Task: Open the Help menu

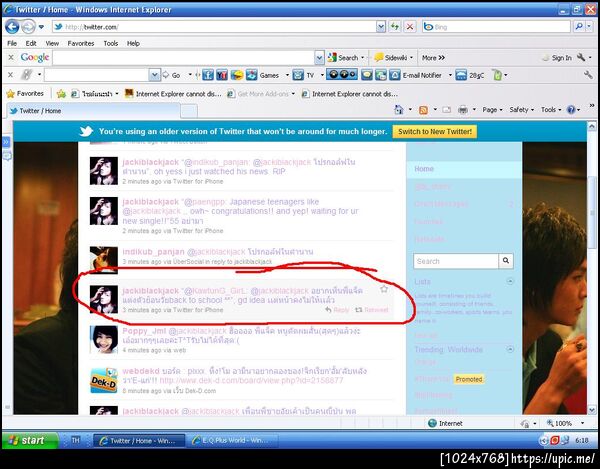Action: coord(133,43)
